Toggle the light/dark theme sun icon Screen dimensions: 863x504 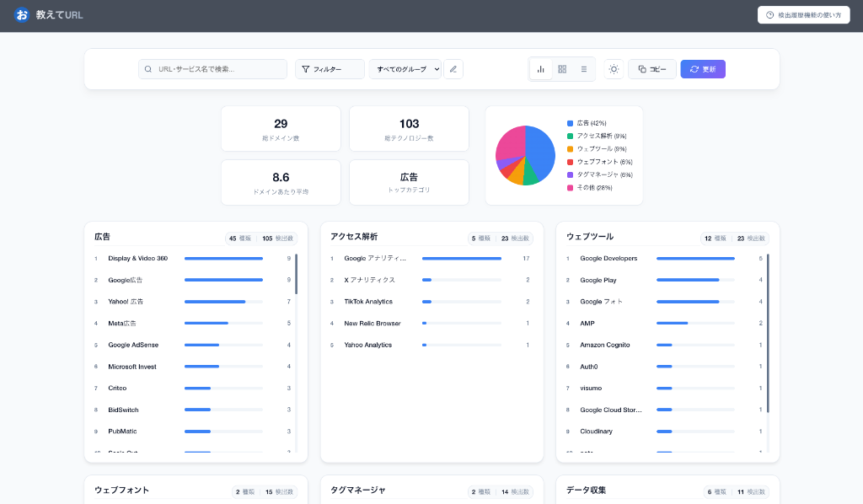[x=614, y=69]
